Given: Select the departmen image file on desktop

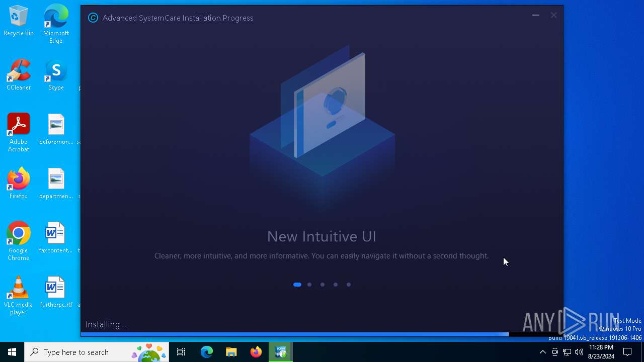Looking at the screenshot, I should click(56, 184).
